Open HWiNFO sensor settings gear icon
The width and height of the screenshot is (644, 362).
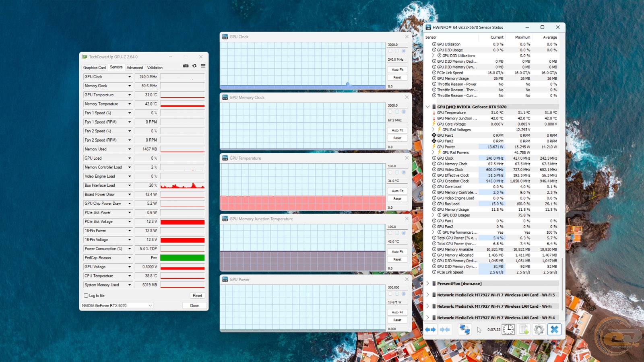[x=539, y=329]
